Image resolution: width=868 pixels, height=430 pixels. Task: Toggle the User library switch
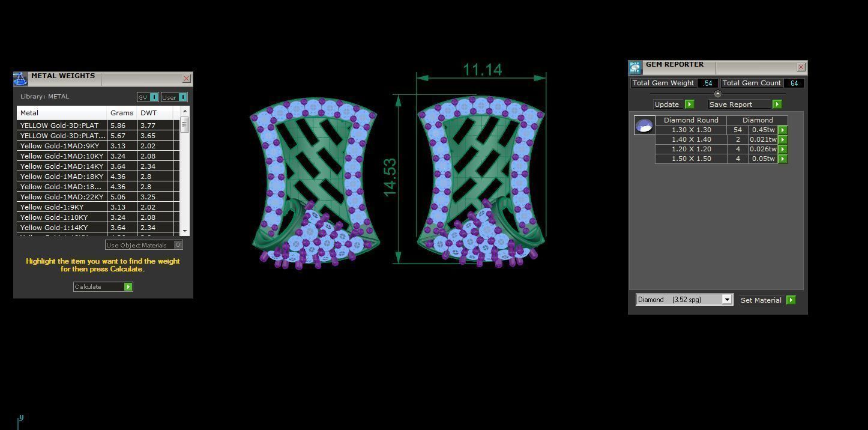click(182, 97)
